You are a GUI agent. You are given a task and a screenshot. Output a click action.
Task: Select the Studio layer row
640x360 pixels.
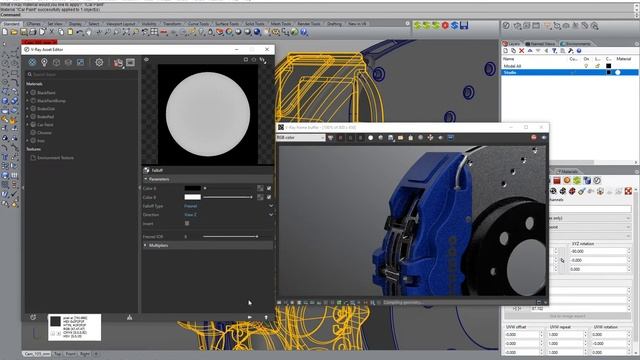[x=569, y=72]
